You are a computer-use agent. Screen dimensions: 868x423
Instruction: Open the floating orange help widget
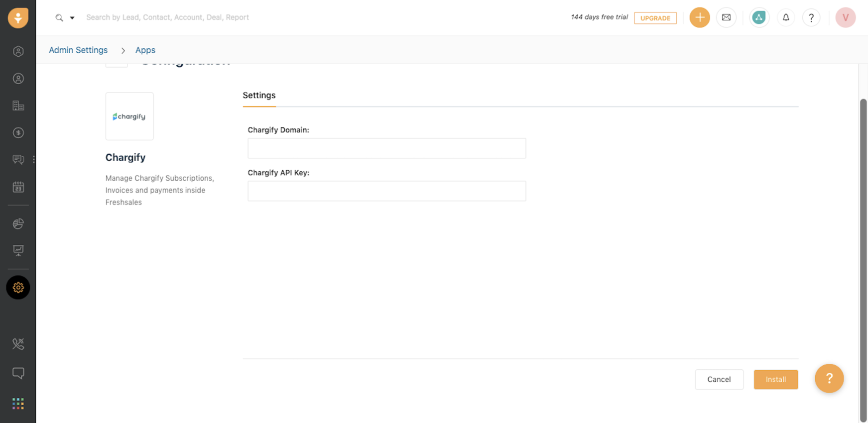[829, 379]
